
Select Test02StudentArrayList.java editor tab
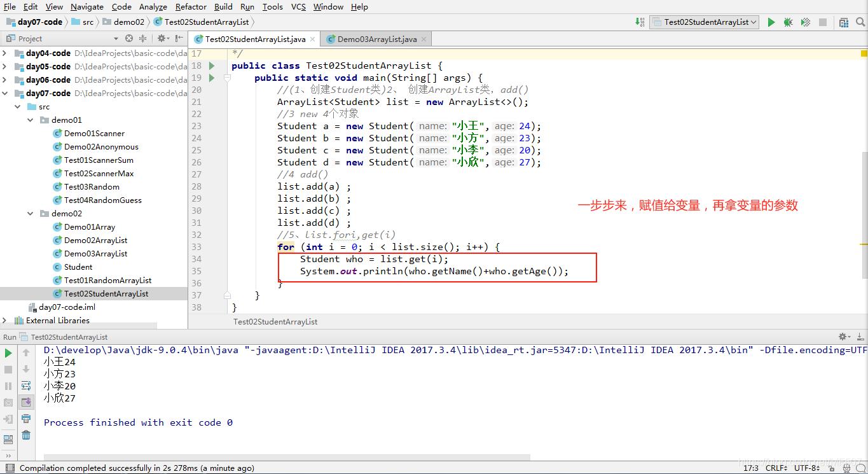[255, 39]
